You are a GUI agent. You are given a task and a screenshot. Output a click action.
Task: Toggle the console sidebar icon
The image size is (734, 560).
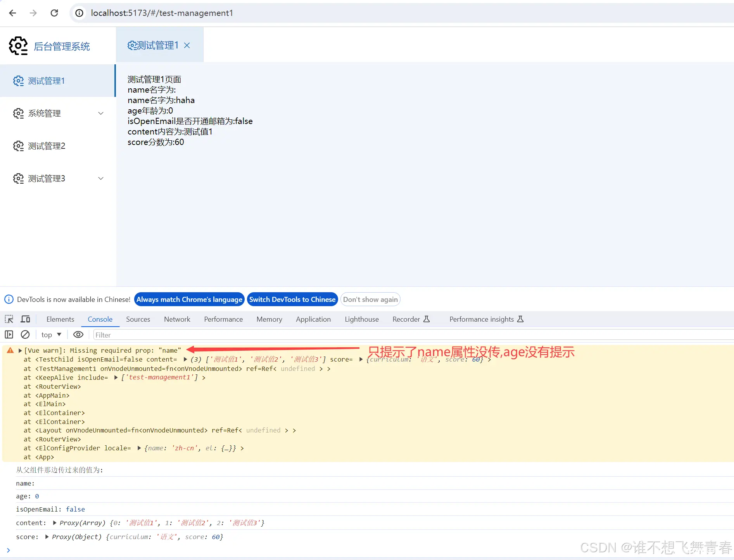[9, 334]
